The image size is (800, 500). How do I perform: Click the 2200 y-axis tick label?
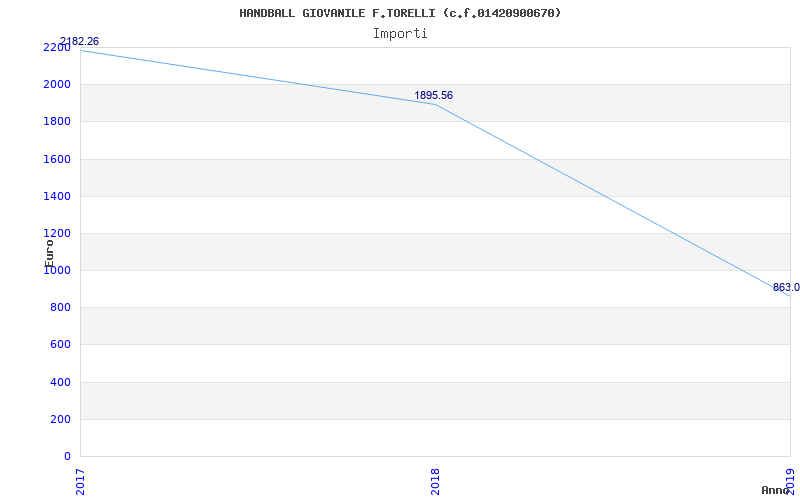[57, 47]
